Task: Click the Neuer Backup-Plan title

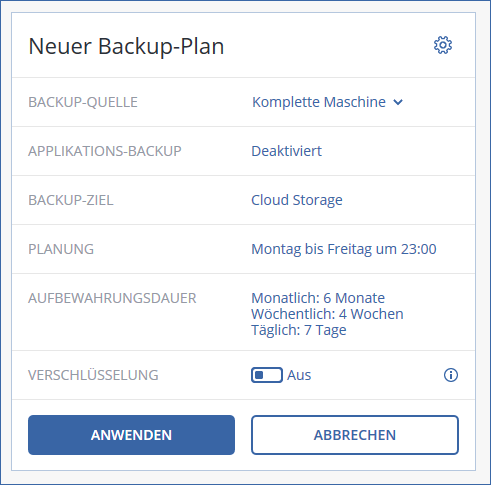Action: click(x=126, y=46)
